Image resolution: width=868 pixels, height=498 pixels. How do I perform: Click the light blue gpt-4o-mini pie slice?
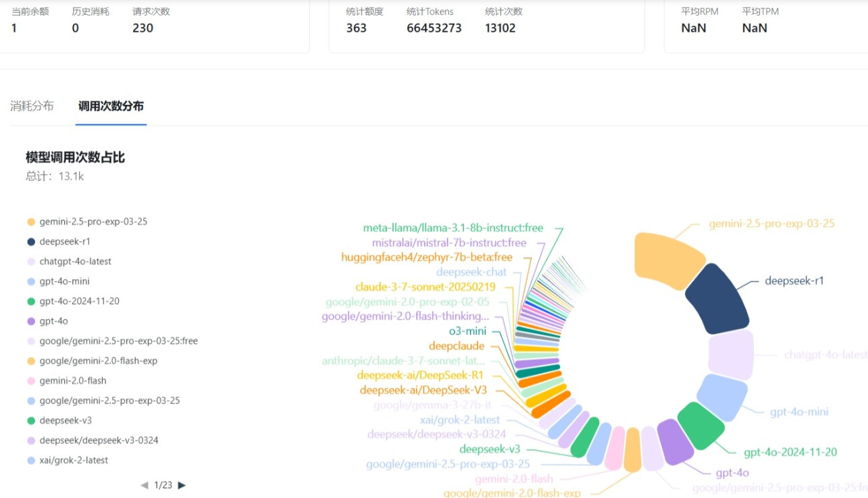(722, 398)
